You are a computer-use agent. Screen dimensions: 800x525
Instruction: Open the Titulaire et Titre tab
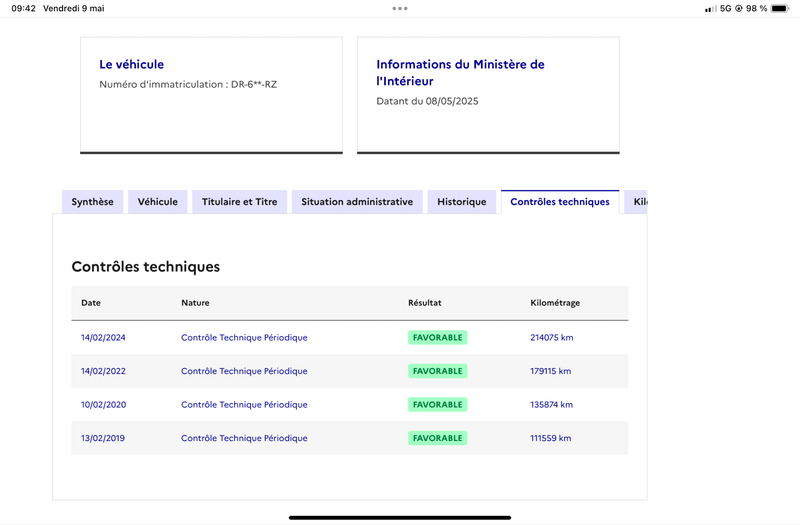239,202
